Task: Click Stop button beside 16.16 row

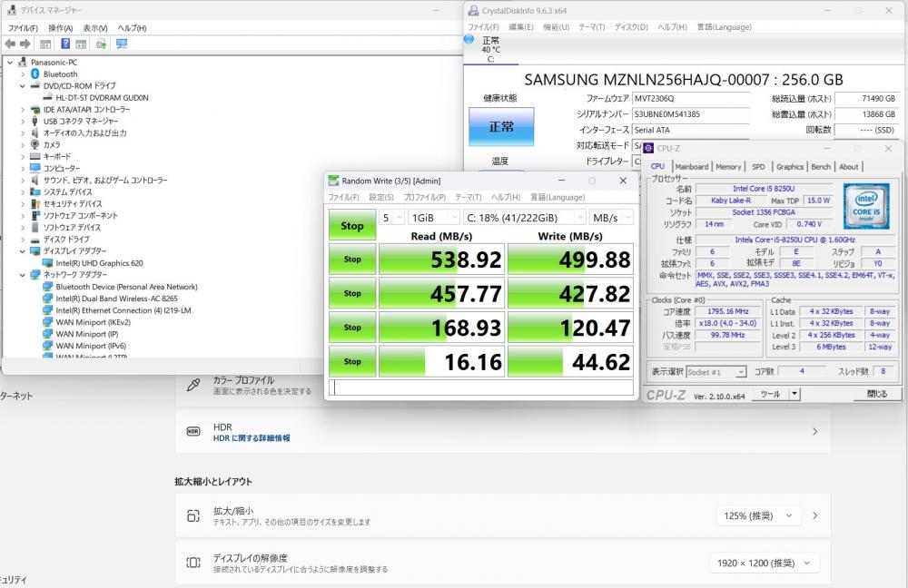Action: [x=352, y=362]
